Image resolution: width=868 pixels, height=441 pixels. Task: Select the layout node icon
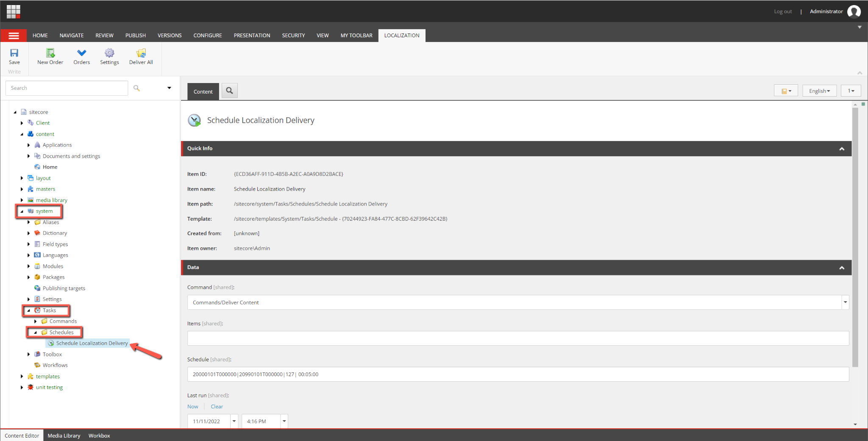[x=31, y=178]
